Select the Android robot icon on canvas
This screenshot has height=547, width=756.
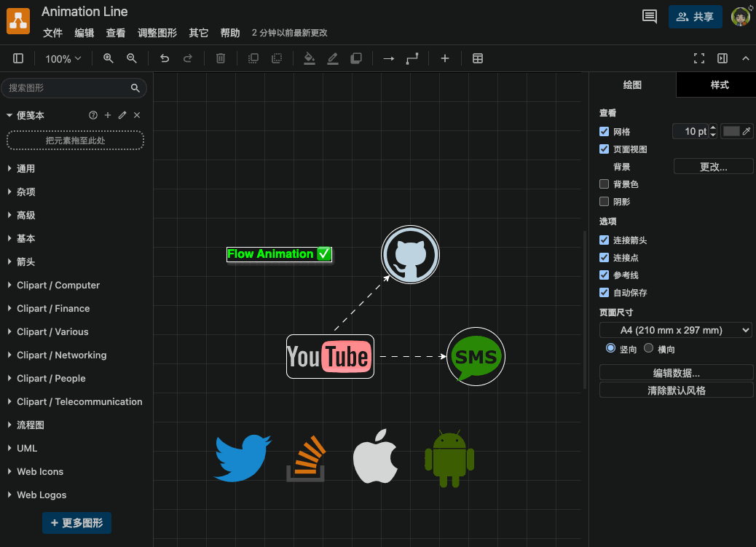449,458
